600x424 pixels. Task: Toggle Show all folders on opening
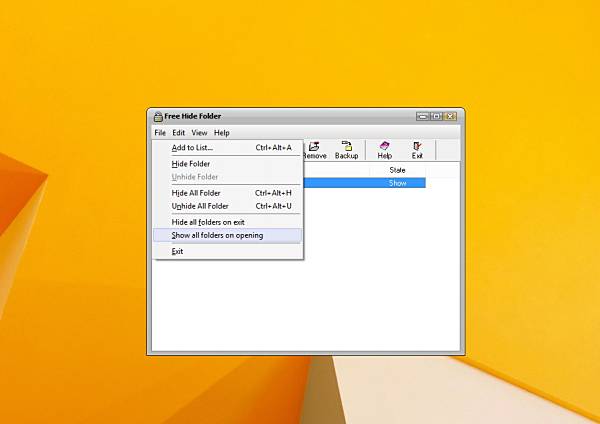tap(228, 235)
